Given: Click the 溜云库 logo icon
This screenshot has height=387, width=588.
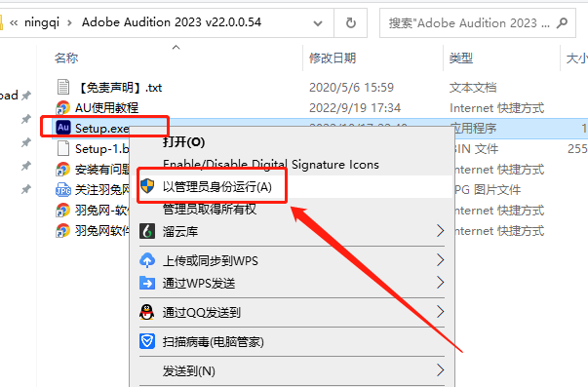Looking at the screenshot, I should [x=147, y=231].
